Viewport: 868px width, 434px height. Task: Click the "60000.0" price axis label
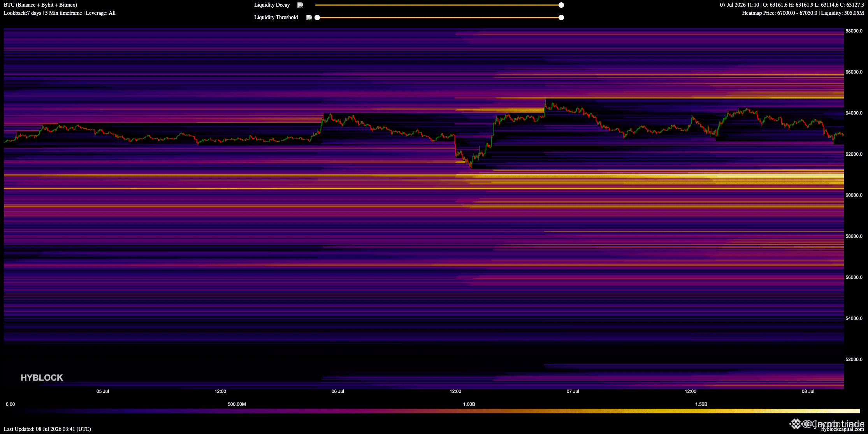coord(854,195)
